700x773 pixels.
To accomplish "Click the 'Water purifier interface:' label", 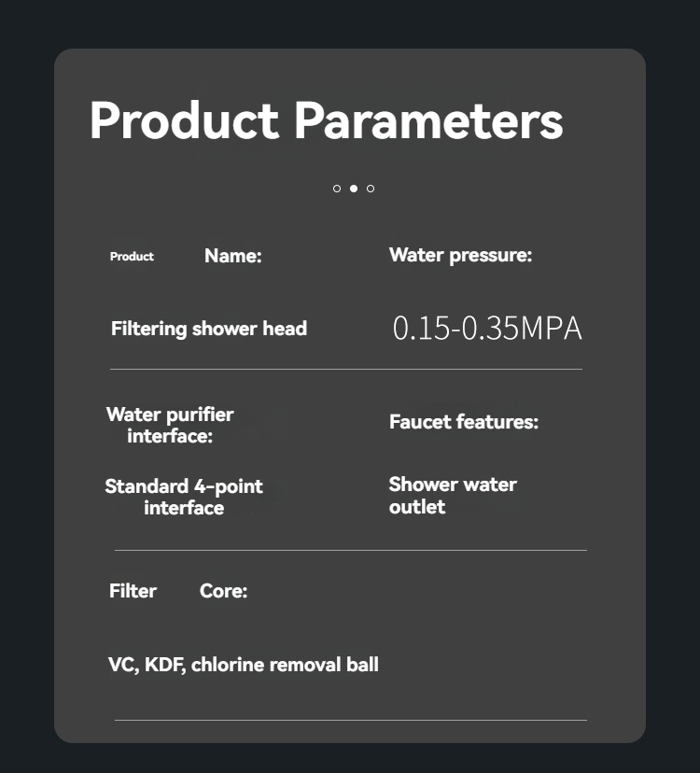I will click(x=170, y=425).
